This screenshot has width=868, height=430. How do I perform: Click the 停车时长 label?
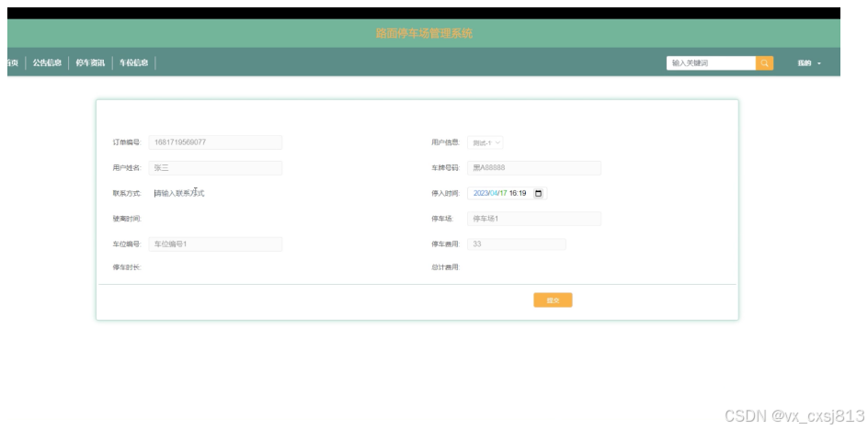pyautogui.click(x=127, y=267)
